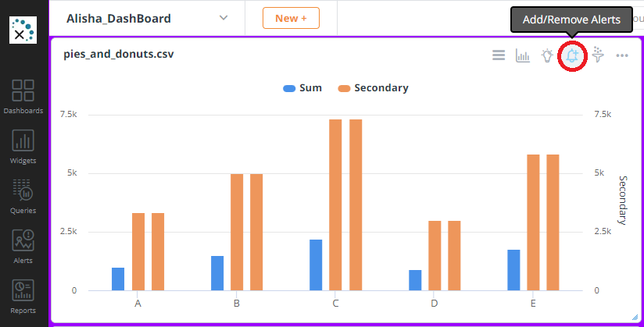Open the widget hamburger menu icon
This screenshot has height=327, width=644.
coord(497,55)
